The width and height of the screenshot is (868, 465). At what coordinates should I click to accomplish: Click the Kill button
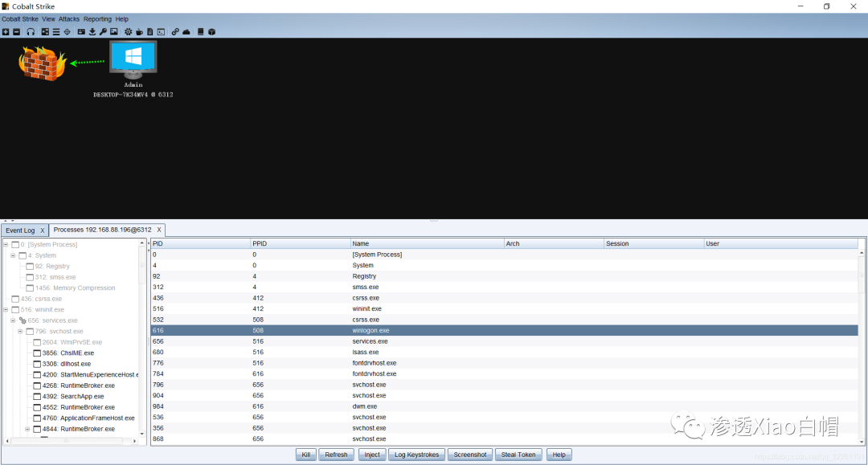click(306, 455)
